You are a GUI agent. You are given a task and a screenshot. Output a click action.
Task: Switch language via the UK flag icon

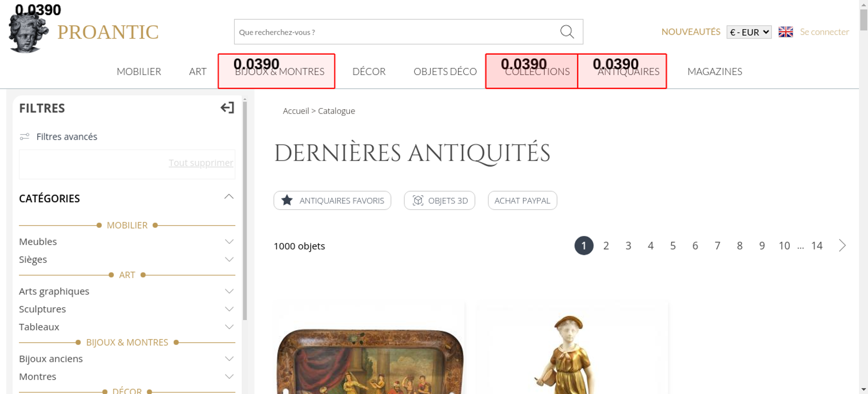click(786, 32)
